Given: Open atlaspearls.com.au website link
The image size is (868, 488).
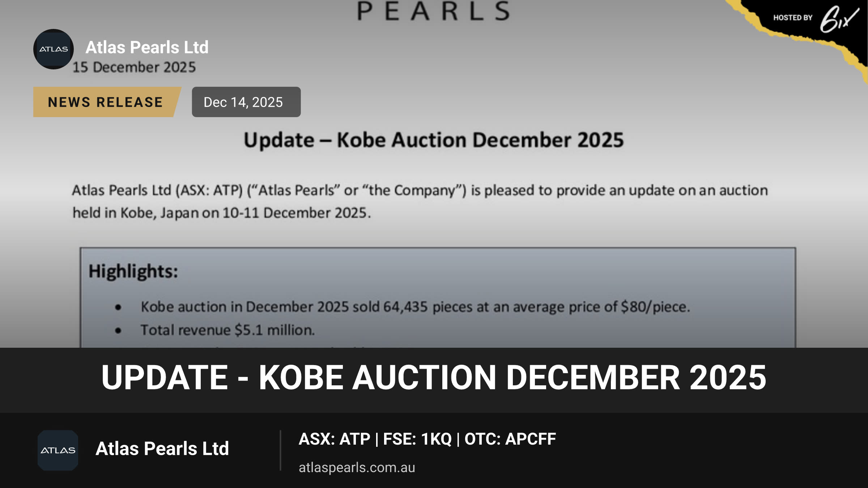Looking at the screenshot, I should pos(357,467).
